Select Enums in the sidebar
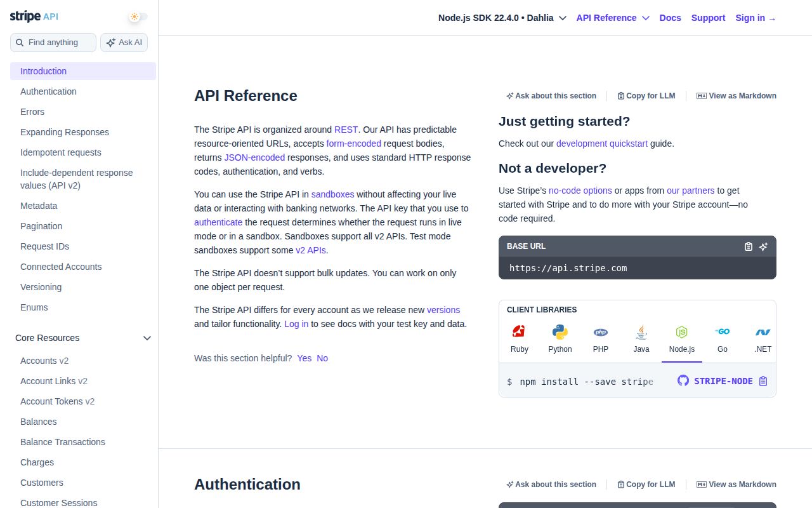The width and height of the screenshot is (812, 508). 34,307
